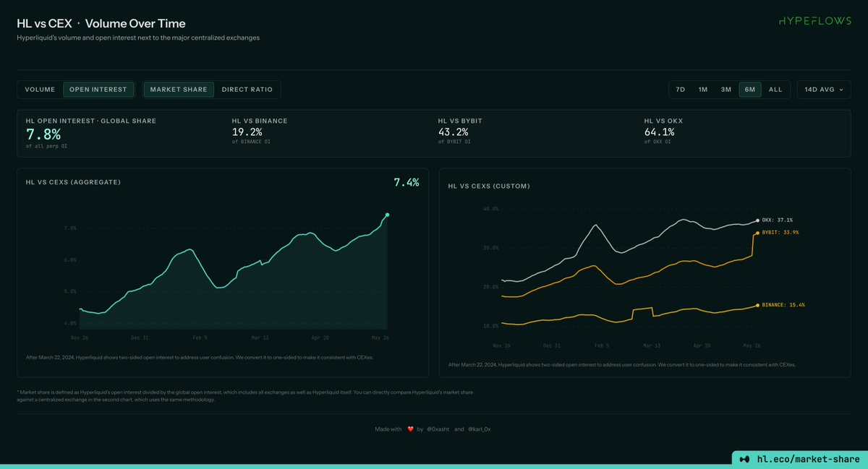Click the Binance line endpoint marker
The height and width of the screenshot is (469, 868).
[757, 305]
